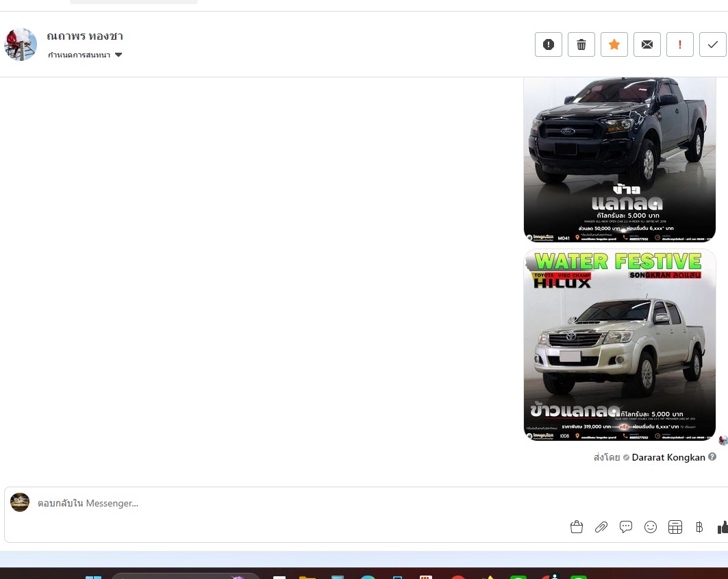This screenshot has width=728, height=579.
Task: Click the sender name Dararat Kongkan
Action: [x=668, y=457]
